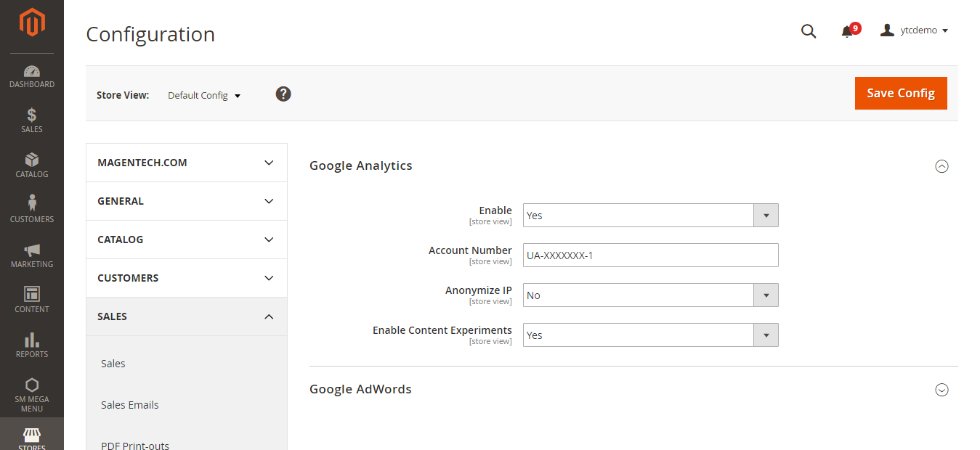Open the Catalog sidebar menu
This screenshot has width=980, height=450.
32,165
